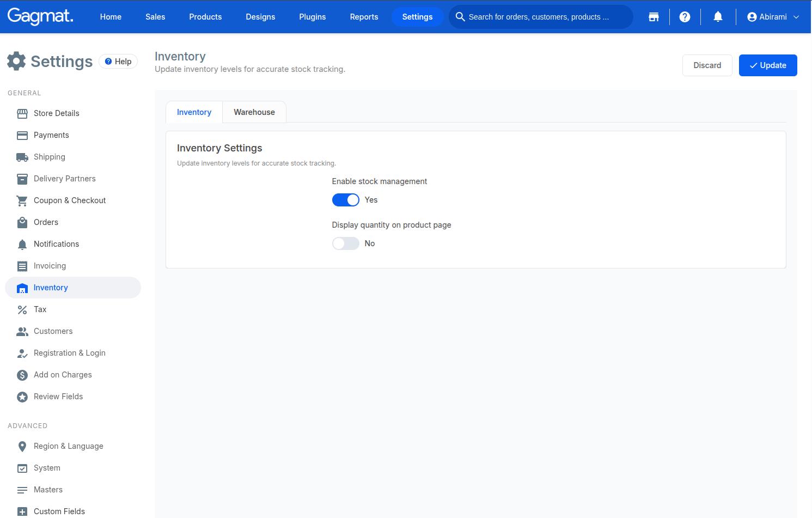Viewport: 812px width, 518px height.
Task: Click the Store Details icon in sidebar
Action: point(22,113)
